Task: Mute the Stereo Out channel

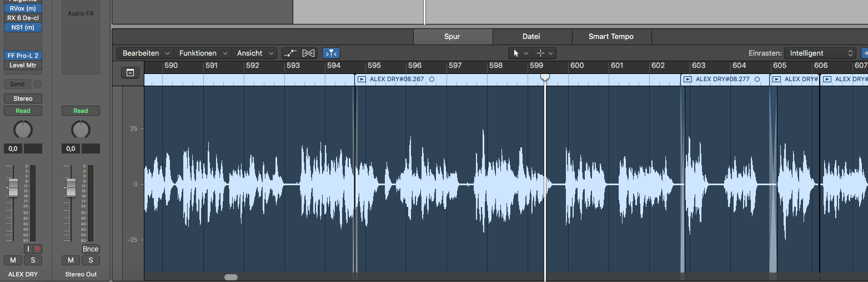Action: (x=71, y=260)
